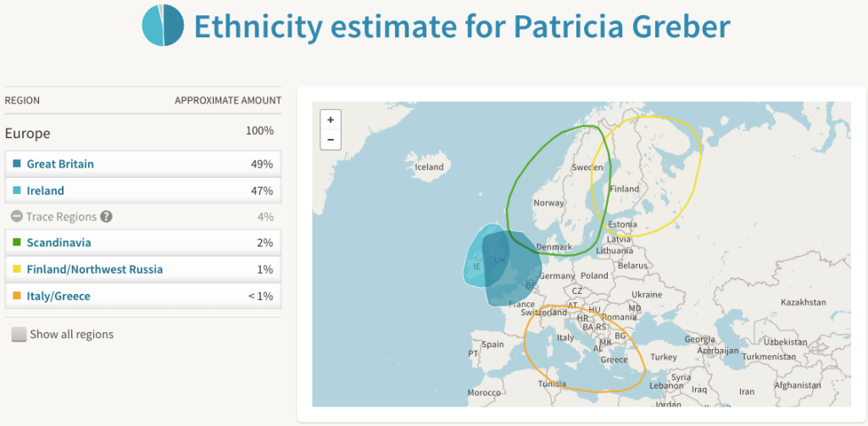
Task: Click Iceland label on the map
Action: click(430, 167)
